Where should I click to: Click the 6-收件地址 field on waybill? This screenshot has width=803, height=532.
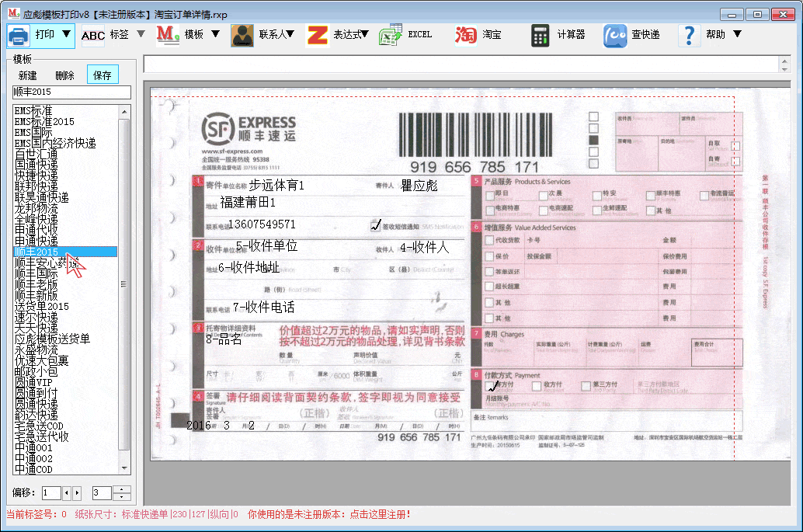(249, 267)
